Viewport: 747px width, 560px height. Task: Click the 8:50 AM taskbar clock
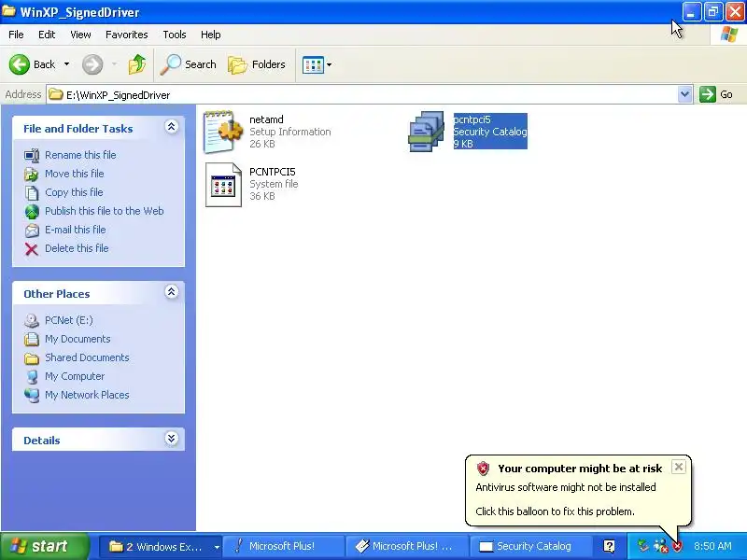712,546
